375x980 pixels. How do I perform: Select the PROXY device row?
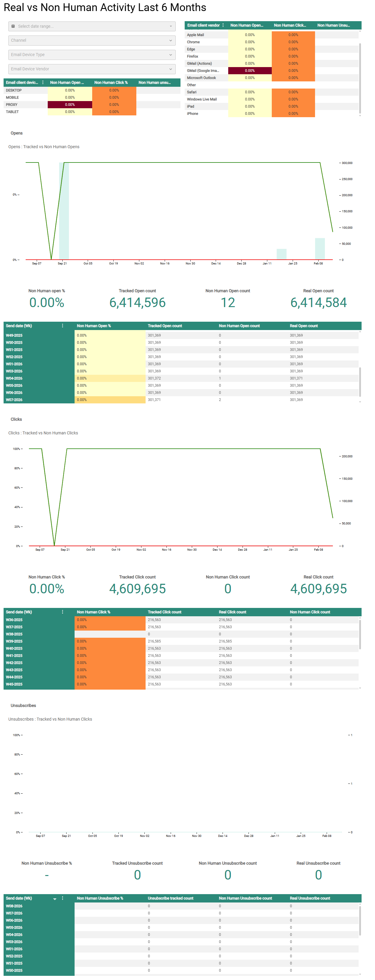click(x=12, y=105)
